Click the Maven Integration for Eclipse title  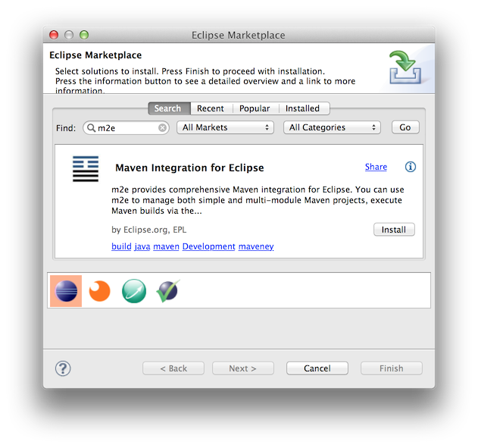[x=189, y=168]
